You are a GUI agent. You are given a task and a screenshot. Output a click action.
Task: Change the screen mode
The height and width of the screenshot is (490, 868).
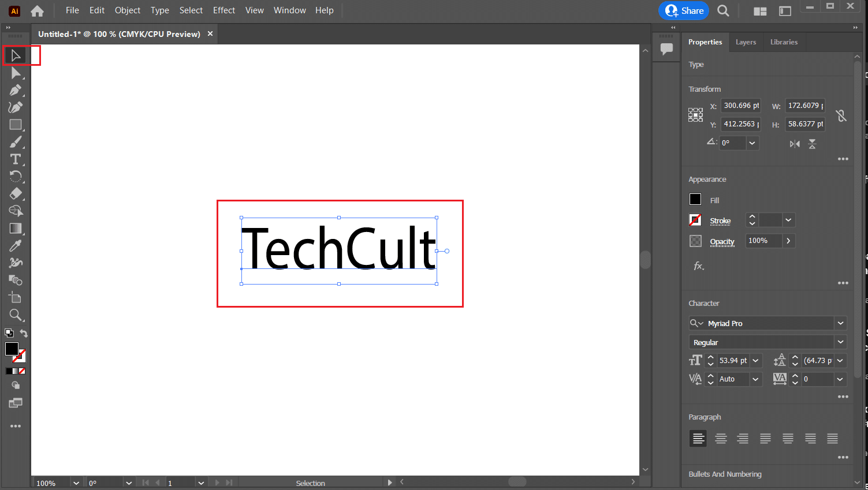click(16, 403)
